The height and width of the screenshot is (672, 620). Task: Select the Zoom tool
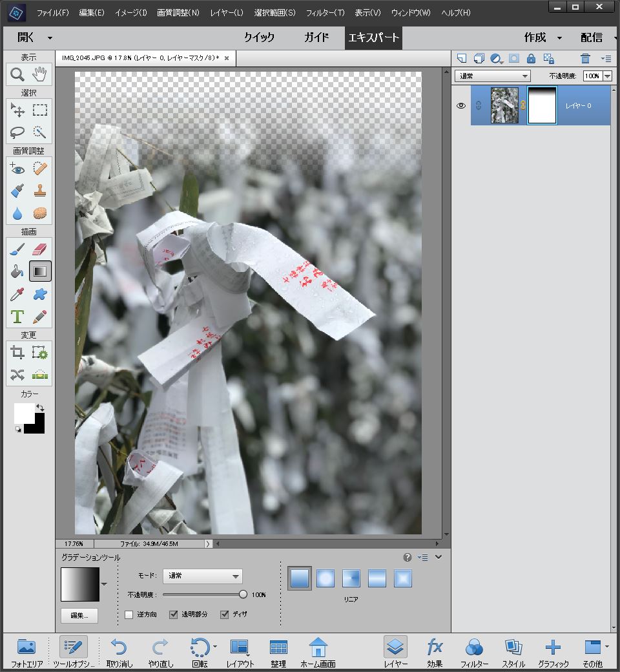pyautogui.click(x=17, y=75)
